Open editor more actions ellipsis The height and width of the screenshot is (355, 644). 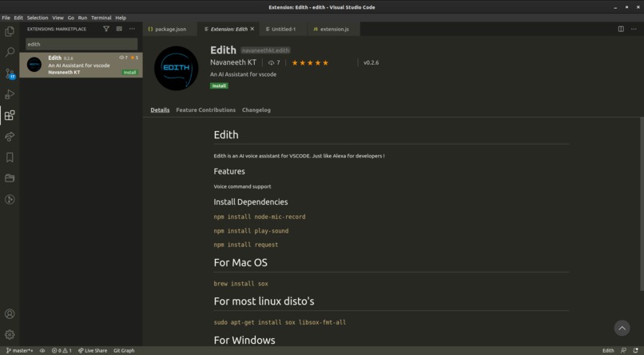coord(634,29)
